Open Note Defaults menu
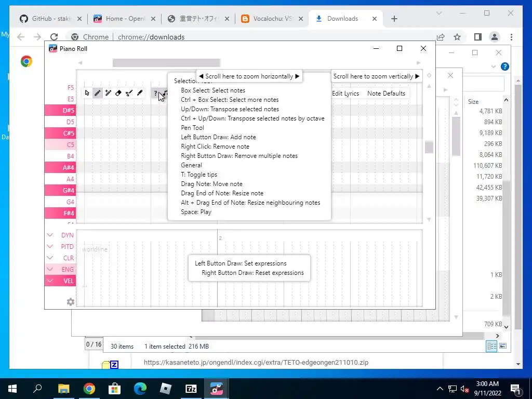Image resolution: width=532 pixels, height=399 pixels. 386,94
